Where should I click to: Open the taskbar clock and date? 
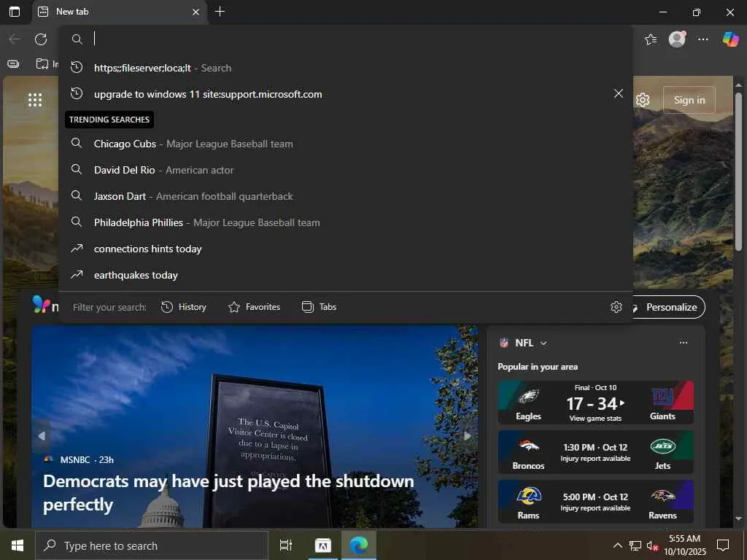pos(684,545)
